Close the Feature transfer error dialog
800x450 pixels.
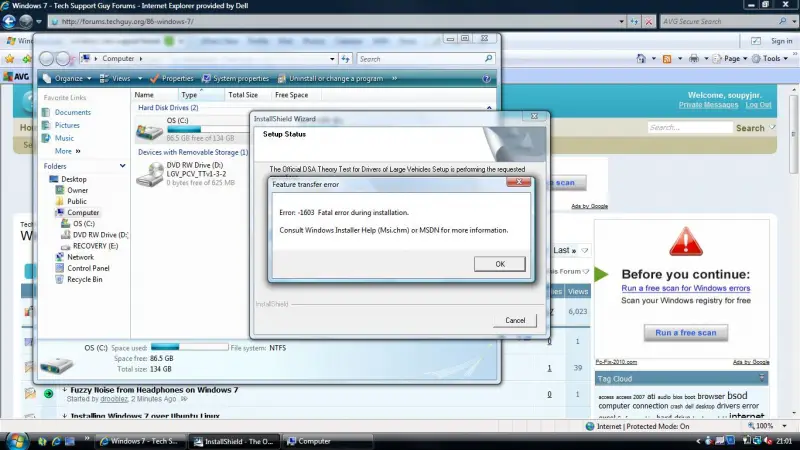coord(518,182)
